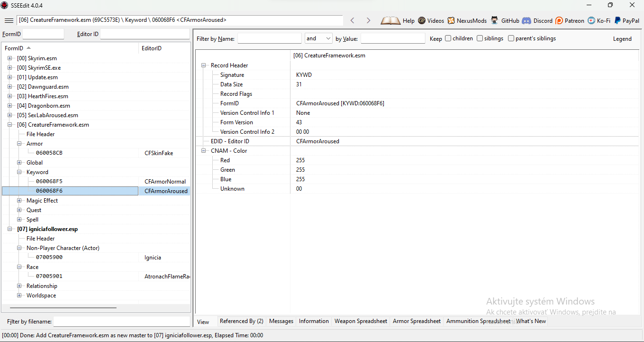Open the hamburger main menu

pyautogui.click(x=9, y=20)
